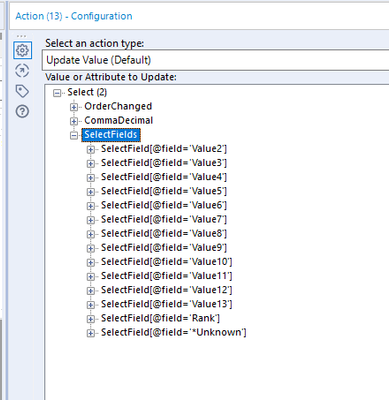Select SelectField[@field='Value10'] item
This screenshot has height=400, width=389.
tap(166, 262)
